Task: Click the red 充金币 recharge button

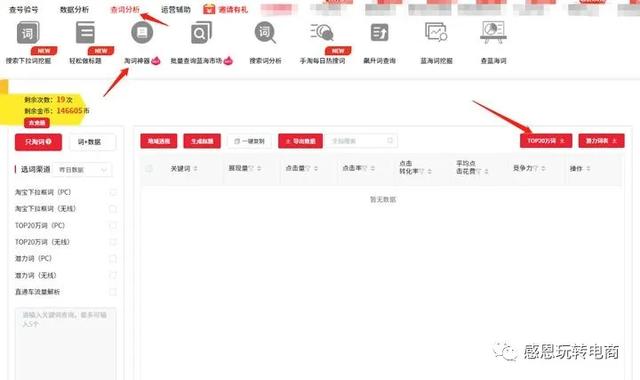Action: pos(37,122)
